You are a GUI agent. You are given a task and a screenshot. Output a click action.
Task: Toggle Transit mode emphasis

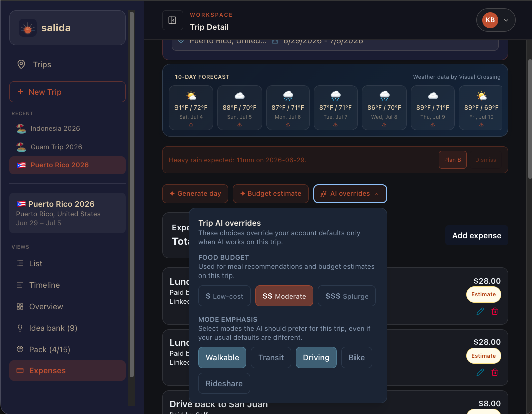point(271,358)
